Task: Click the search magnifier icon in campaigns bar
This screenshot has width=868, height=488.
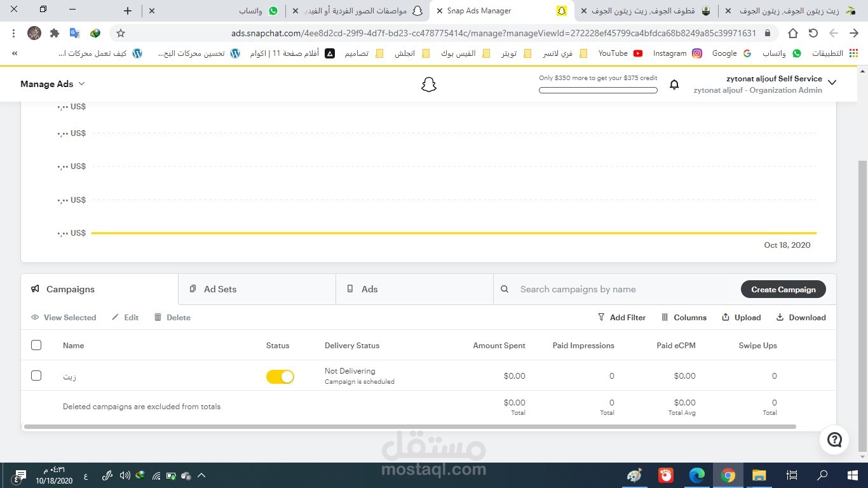Action: [505, 289]
